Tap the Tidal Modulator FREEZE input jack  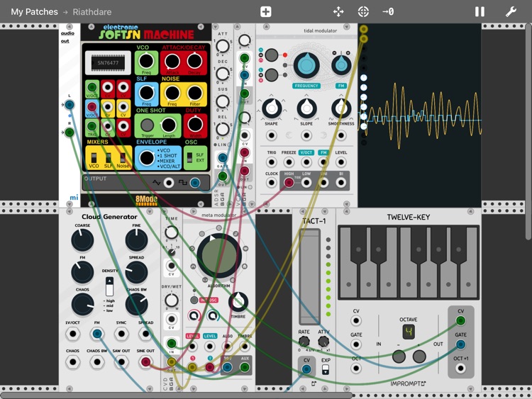tap(289, 162)
